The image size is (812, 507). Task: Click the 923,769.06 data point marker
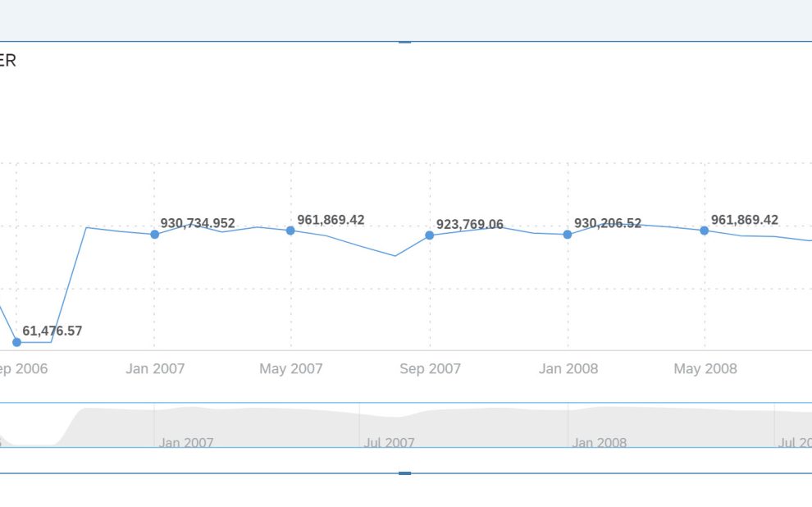(x=429, y=235)
